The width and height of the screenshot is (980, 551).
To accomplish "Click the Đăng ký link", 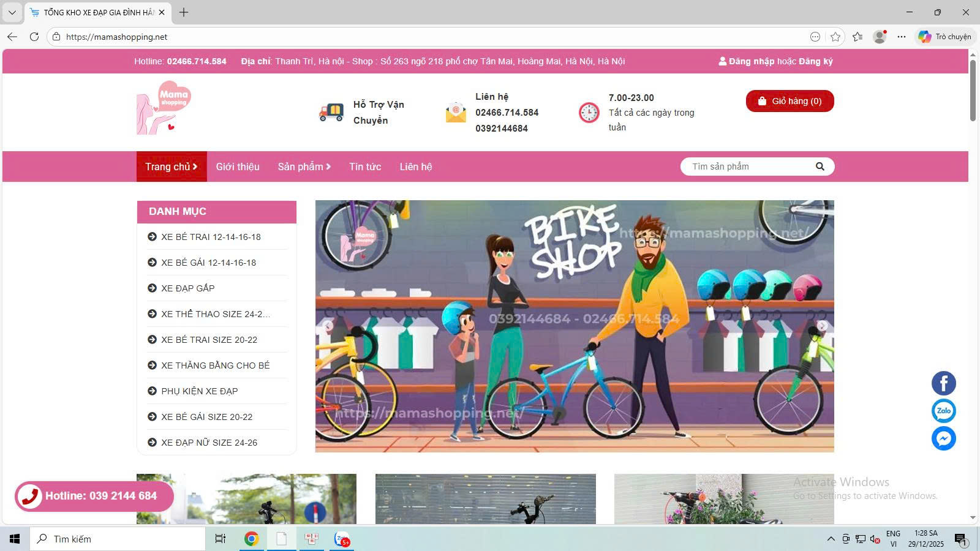I will pos(815,61).
